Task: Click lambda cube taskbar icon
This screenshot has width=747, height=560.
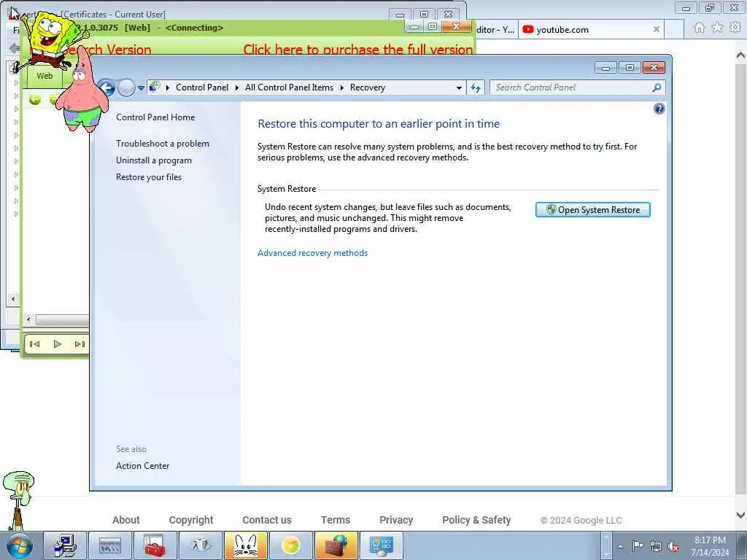Action: point(200,545)
